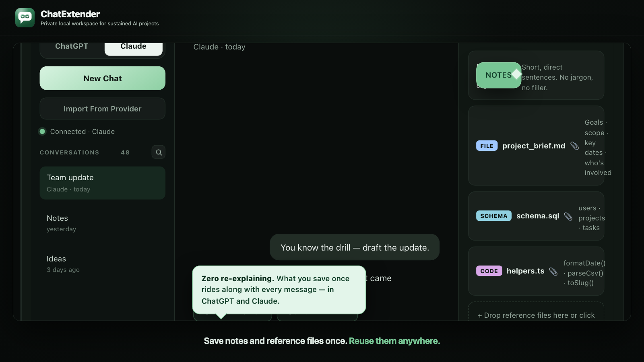Click the CONVERSATIONS 48 count

click(x=125, y=152)
